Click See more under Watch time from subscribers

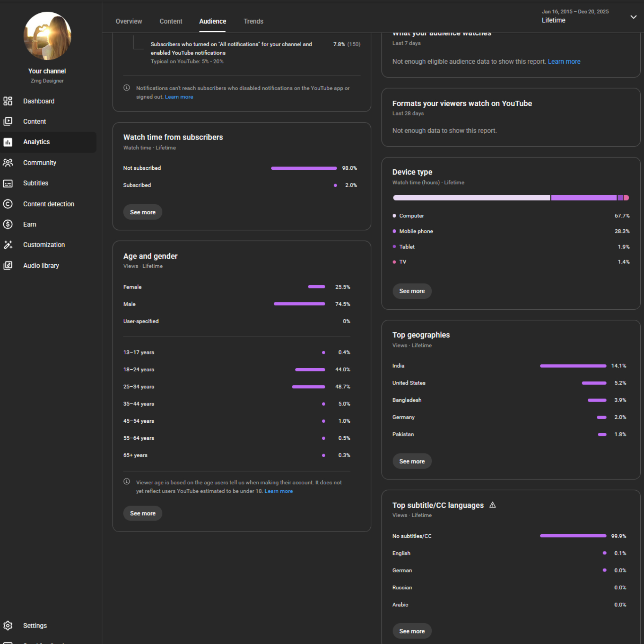[143, 212]
